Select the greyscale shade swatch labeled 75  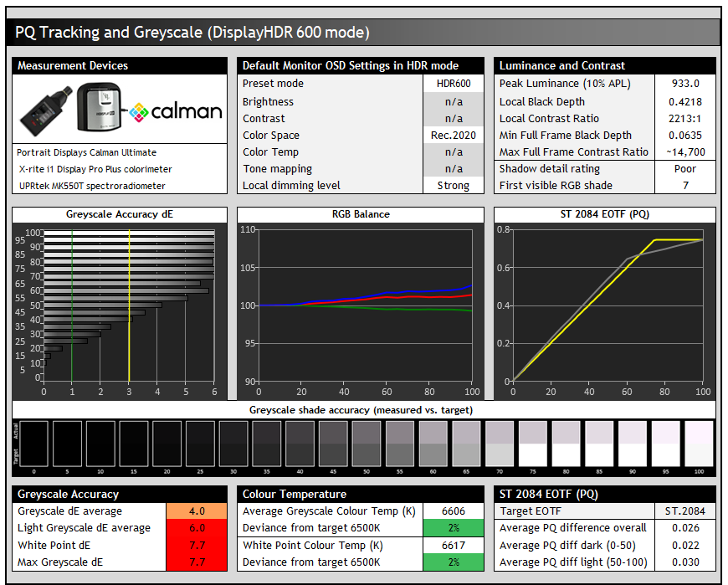tap(532, 443)
